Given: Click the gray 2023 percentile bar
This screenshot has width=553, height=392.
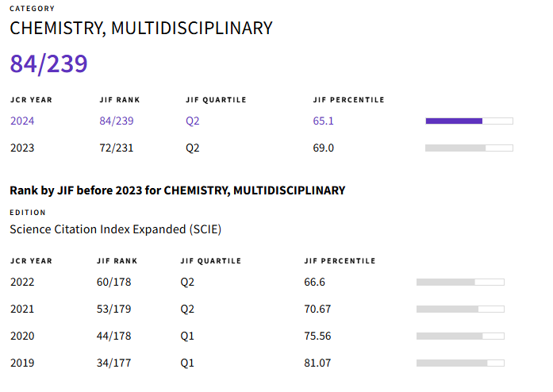Looking at the screenshot, I should [469, 148].
